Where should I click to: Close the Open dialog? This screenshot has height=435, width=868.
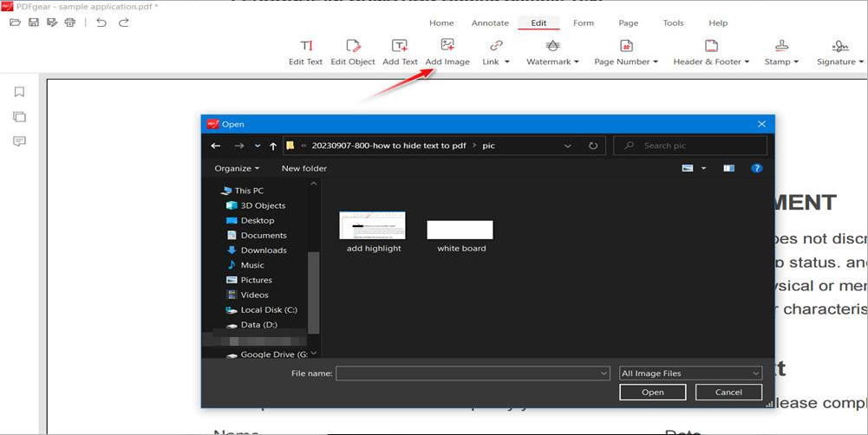761,124
